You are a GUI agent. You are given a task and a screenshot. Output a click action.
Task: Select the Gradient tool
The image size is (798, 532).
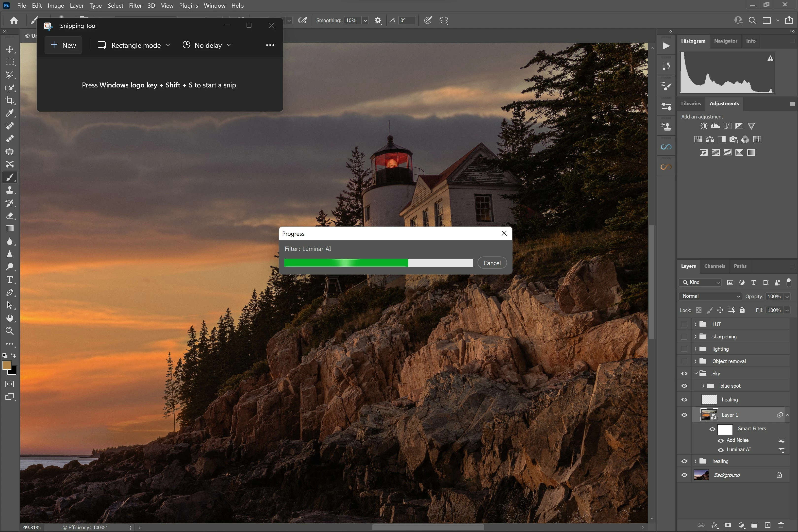(x=10, y=228)
